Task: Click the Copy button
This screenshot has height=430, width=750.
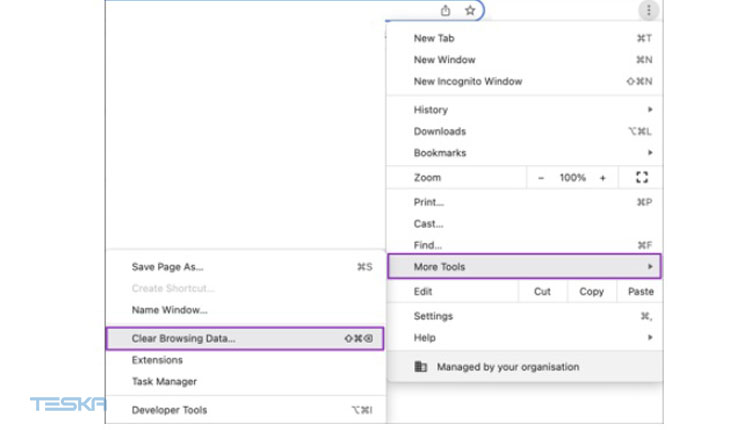Action: (x=592, y=292)
